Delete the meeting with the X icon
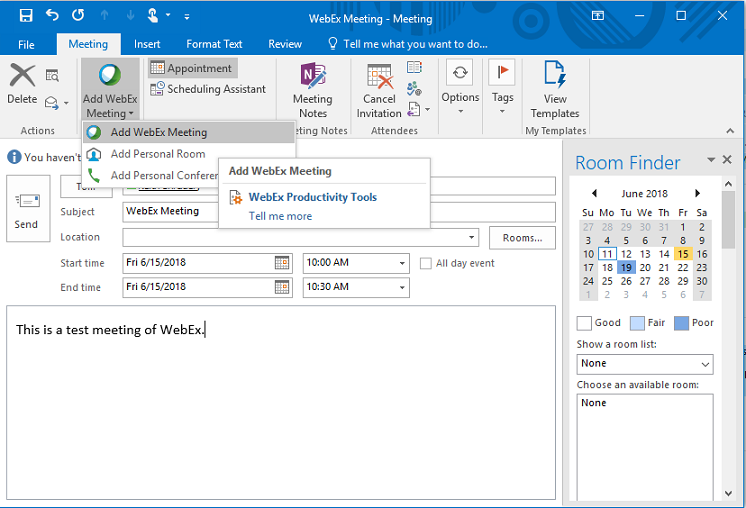Viewport: 746px width, 508px height. pos(22,77)
